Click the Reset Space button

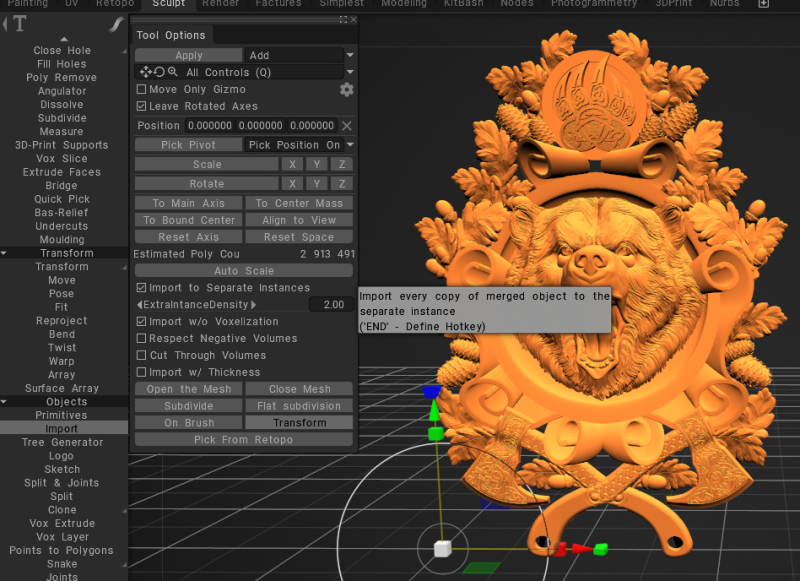299,237
